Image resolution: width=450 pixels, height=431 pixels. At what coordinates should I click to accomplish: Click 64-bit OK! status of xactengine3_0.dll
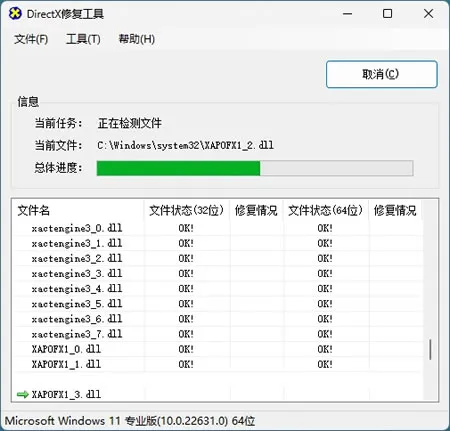click(325, 228)
